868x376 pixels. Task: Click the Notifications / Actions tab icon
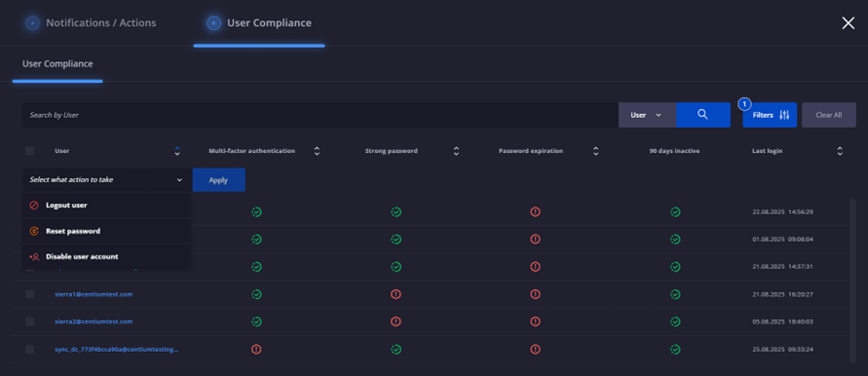point(33,23)
